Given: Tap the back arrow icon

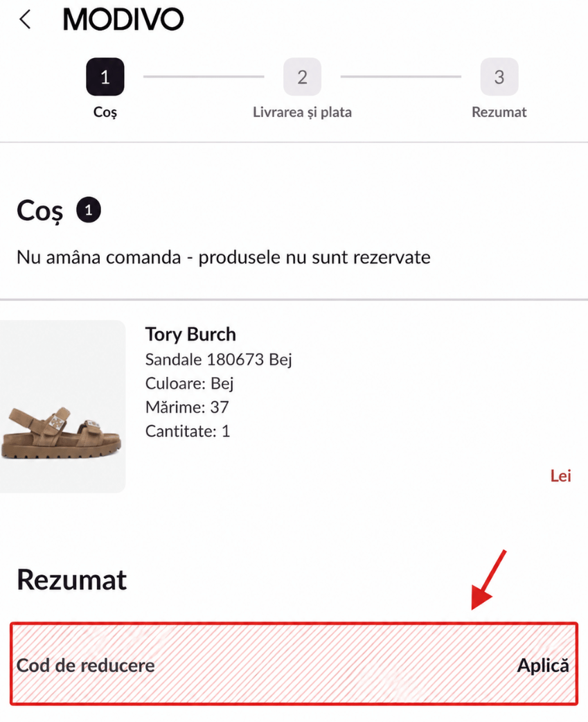Looking at the screenshot, I should [26, 19].
